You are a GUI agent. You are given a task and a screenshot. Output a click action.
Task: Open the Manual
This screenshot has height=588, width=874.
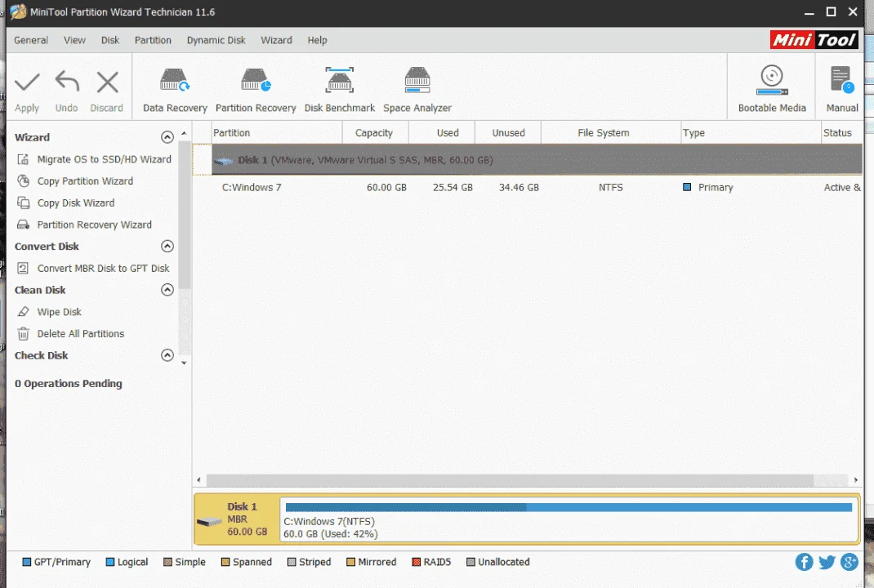pos(841,89)
